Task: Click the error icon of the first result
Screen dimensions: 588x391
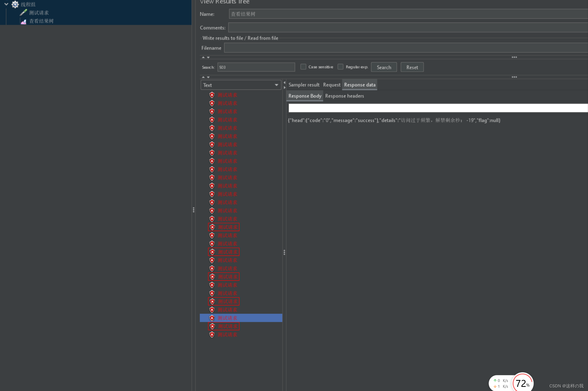Action: [x=212, y=95]
